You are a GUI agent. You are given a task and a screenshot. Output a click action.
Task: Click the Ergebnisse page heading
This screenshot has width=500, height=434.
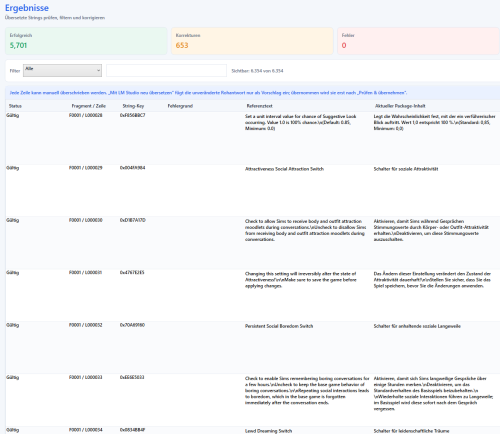27,8
